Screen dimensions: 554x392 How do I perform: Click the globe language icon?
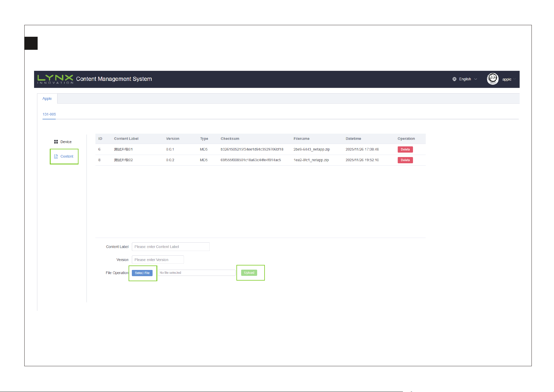coord(454,79)
